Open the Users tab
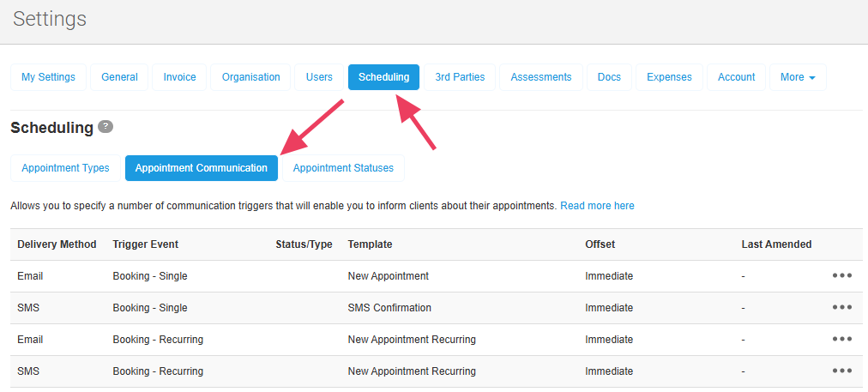 point(319,77)
